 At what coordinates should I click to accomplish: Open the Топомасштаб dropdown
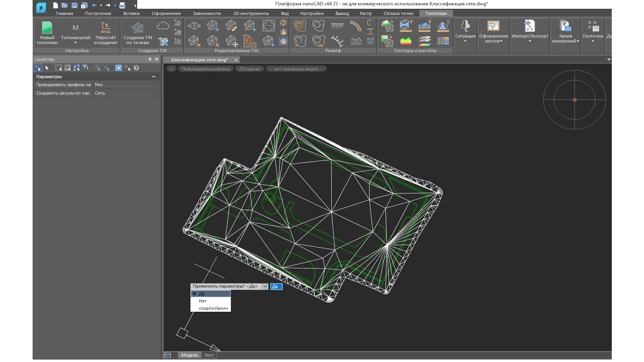click(76, 43)
